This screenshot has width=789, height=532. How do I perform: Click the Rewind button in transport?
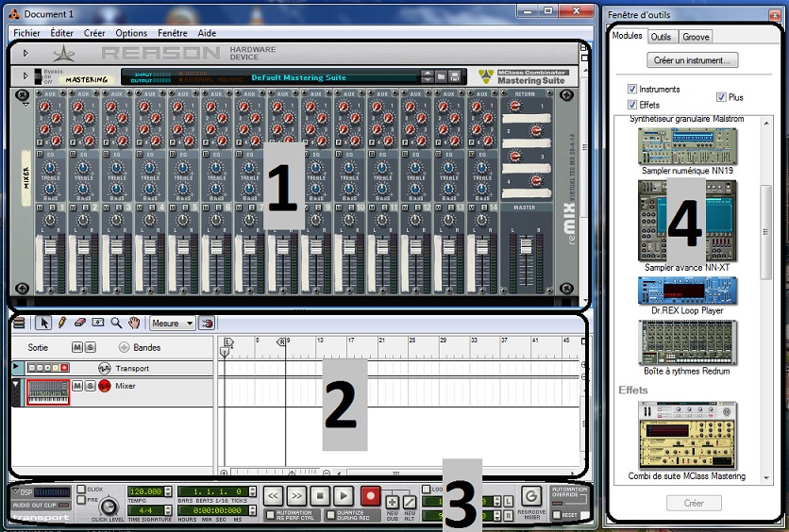pyautogui.click(x=272, y=495)
